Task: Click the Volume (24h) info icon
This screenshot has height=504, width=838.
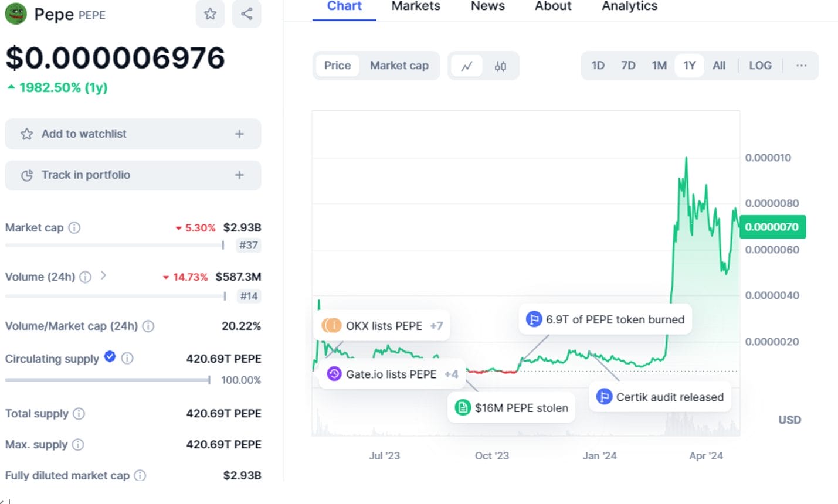Action: pyautogui.click(x=85, y=277)
